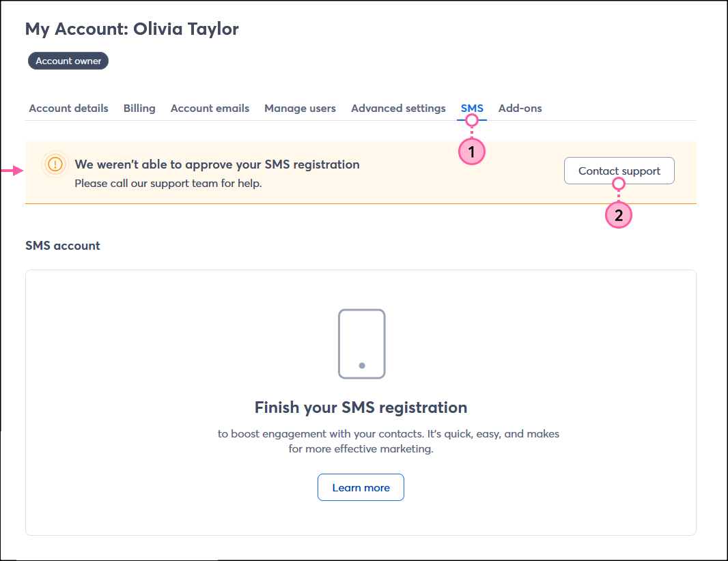Click the phone illustration icon
Image resolution: width=728 pixels, height=561 pixels.
361,344
